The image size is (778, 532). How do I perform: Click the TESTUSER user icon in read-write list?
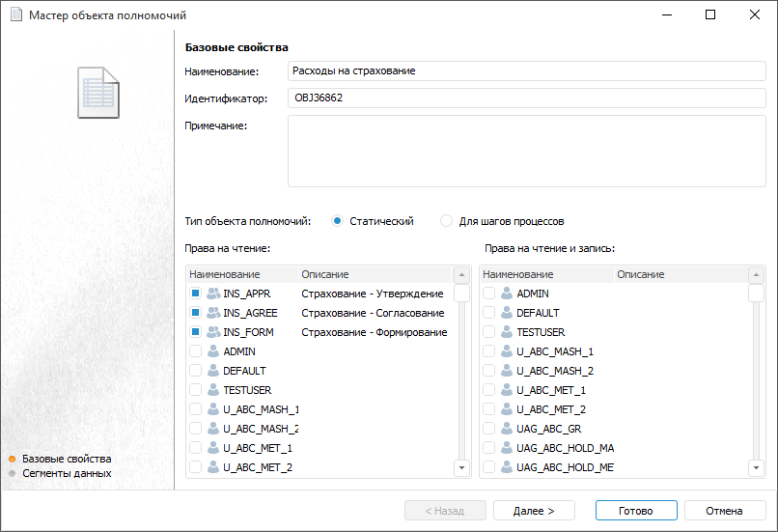click(x=507, y=332)
